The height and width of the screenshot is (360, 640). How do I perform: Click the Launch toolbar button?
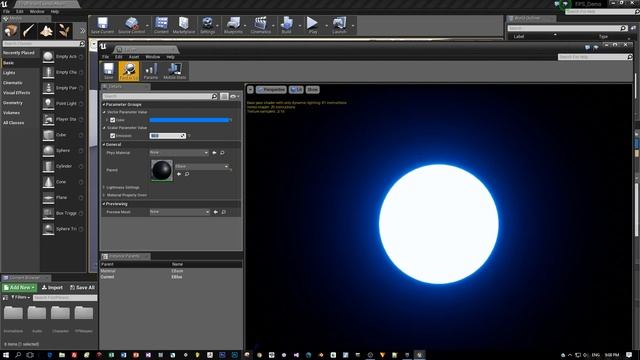click(x=340, y=25)
